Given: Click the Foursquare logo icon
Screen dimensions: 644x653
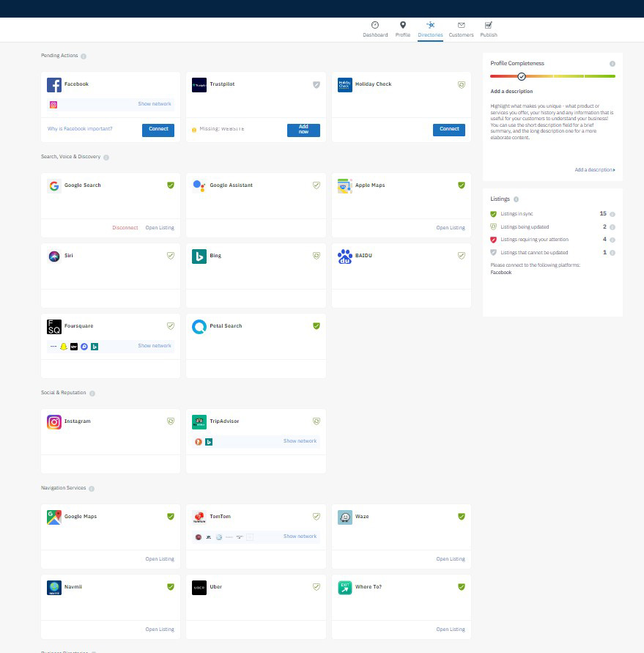Looking at the screenshot, I should (54, 327).
